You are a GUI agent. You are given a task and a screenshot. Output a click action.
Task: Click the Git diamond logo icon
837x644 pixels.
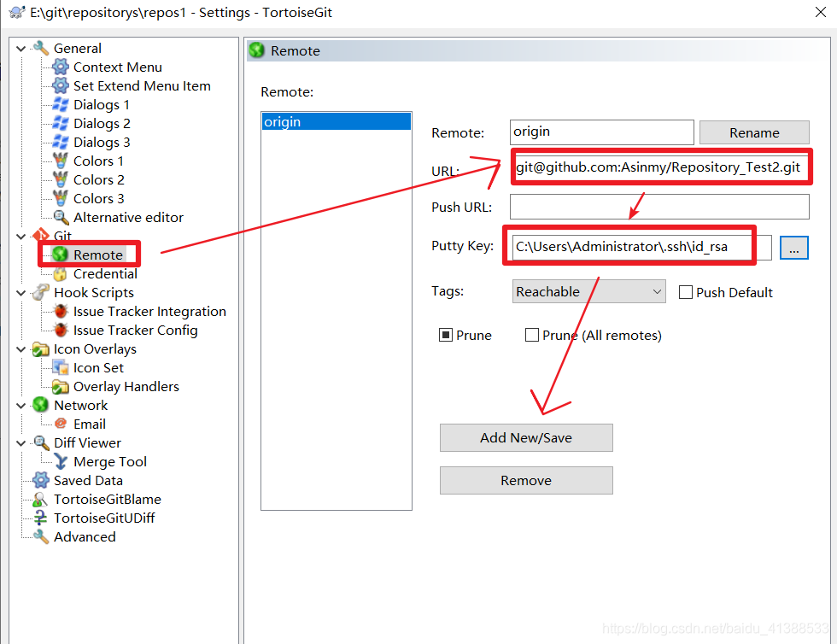(x=41, y=235)
